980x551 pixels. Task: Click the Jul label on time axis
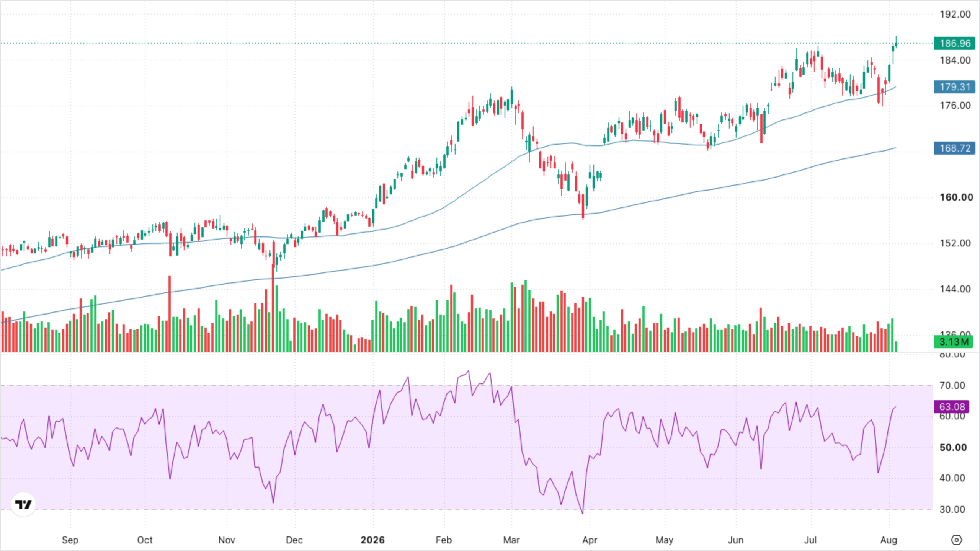810,540
